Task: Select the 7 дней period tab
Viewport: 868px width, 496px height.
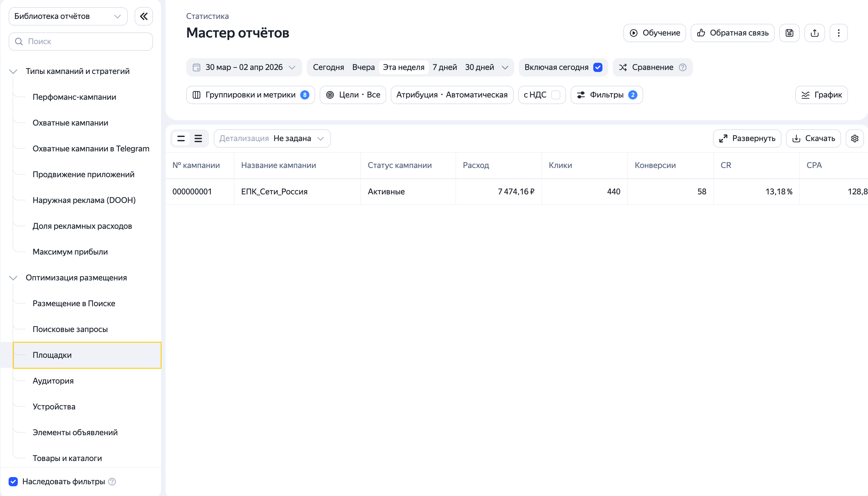Action: coord(445,67)
